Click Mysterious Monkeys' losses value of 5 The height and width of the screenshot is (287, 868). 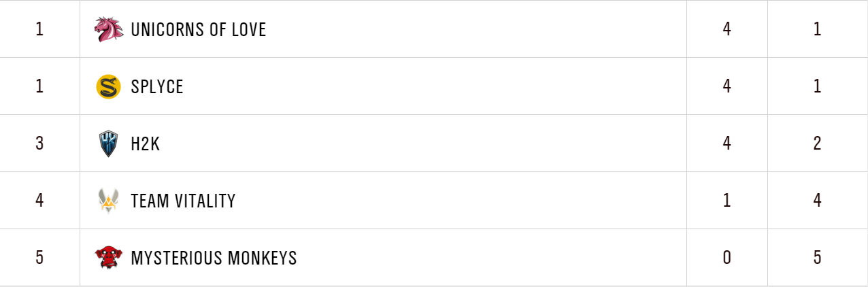click(817, 258)
